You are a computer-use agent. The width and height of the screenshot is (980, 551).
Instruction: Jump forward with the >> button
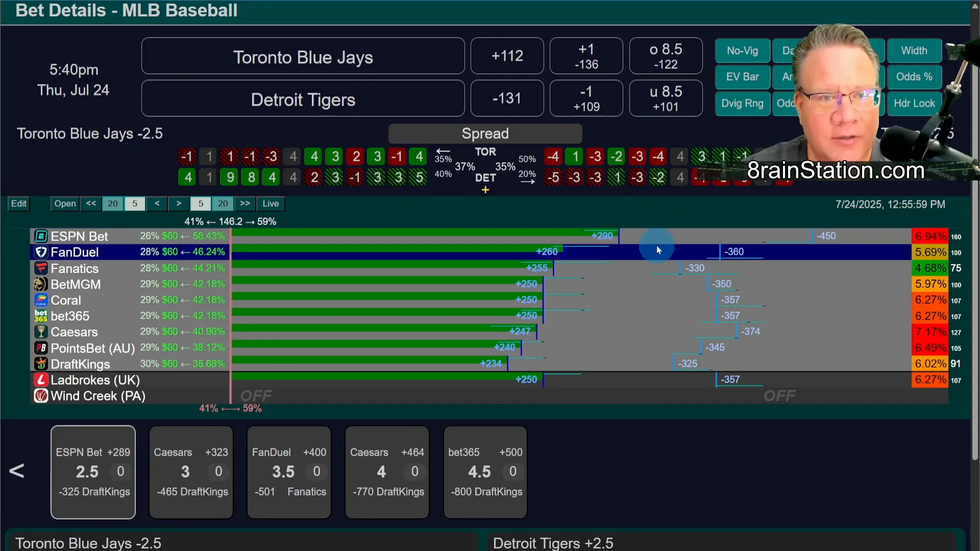(245, 204)
